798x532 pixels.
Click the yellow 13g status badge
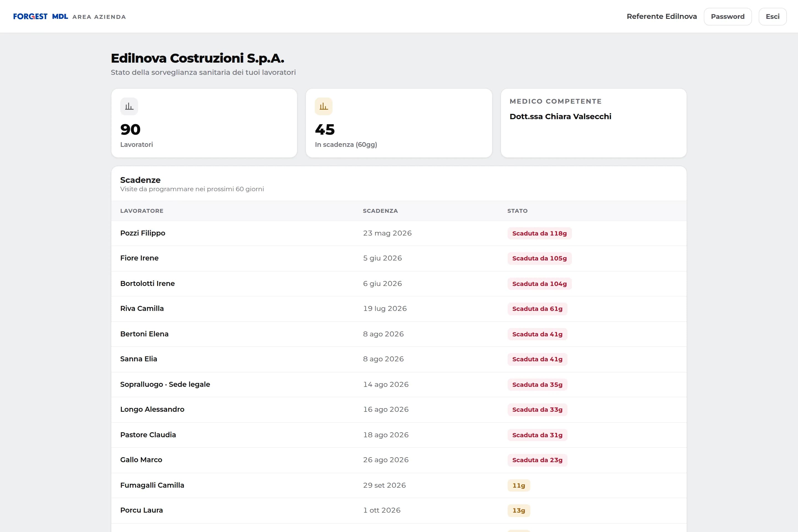519,511
